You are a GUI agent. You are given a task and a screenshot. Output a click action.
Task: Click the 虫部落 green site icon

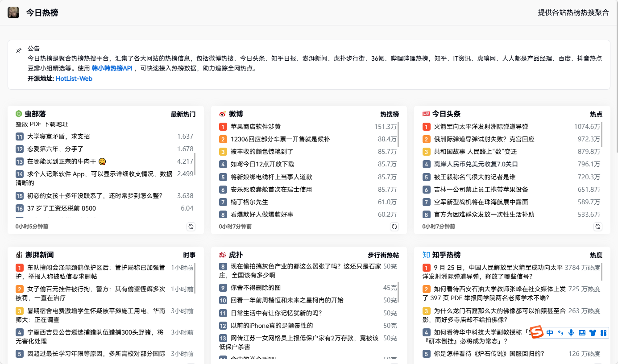(x=19, y=114)
